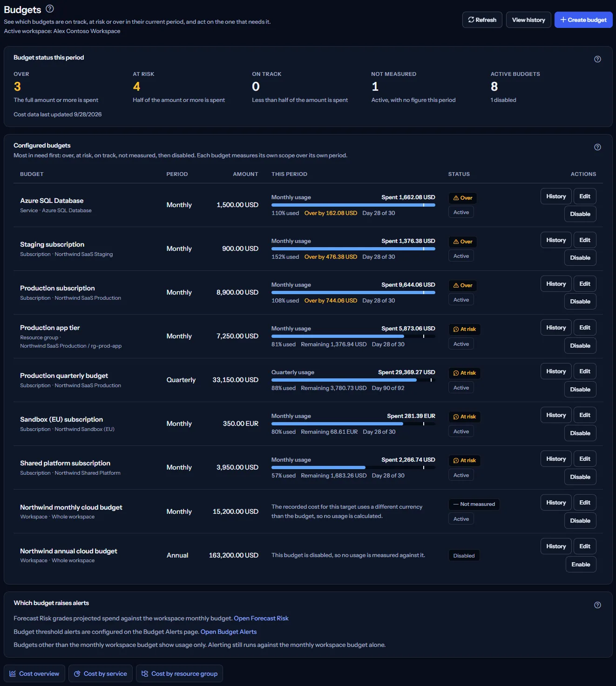Disable the Production subscription budget
The height and width of the screenshot is (686, 616).
point(580,302)
